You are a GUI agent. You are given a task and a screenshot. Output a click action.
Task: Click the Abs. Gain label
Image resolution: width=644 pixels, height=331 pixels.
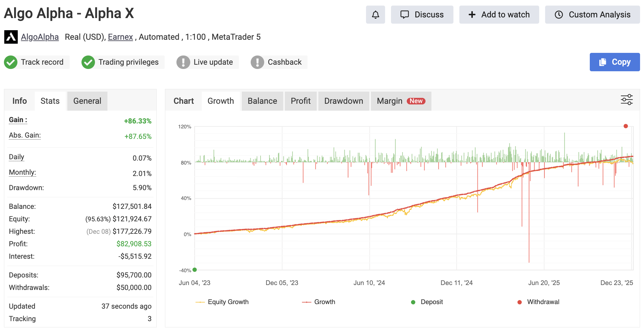(25, 135)
